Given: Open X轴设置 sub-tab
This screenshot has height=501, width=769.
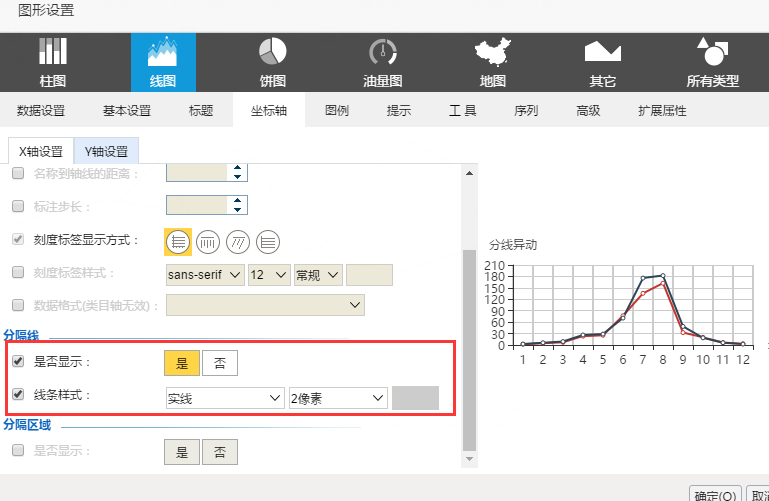Looking at the screenshot, I should (x=41, y=151).
